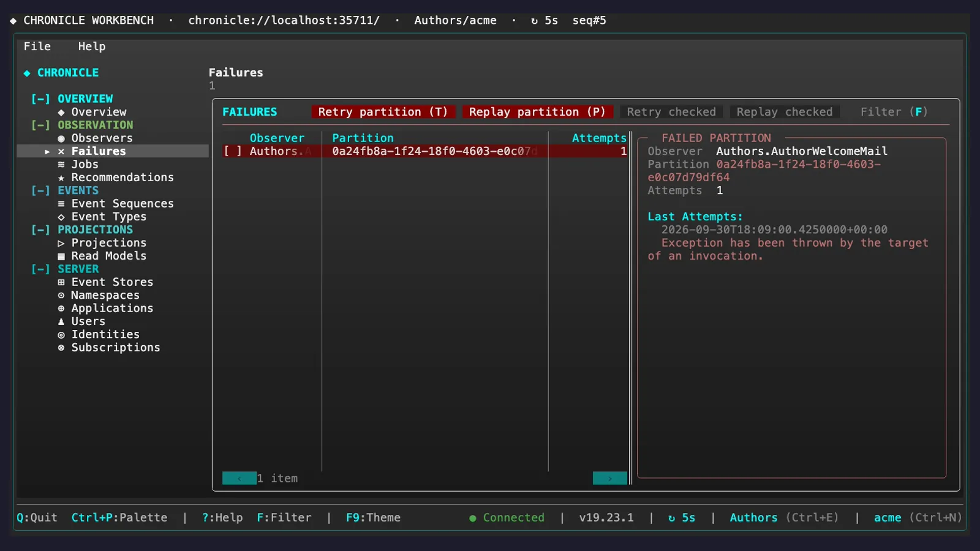Click the left scroll arrow under the table
980x551 pixels.
coord(239,478)
